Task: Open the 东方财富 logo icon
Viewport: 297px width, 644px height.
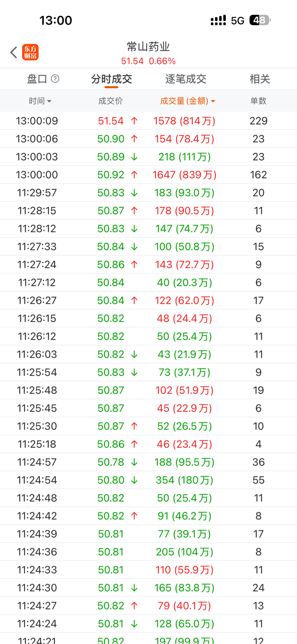Action: click(x=30, y=52)
